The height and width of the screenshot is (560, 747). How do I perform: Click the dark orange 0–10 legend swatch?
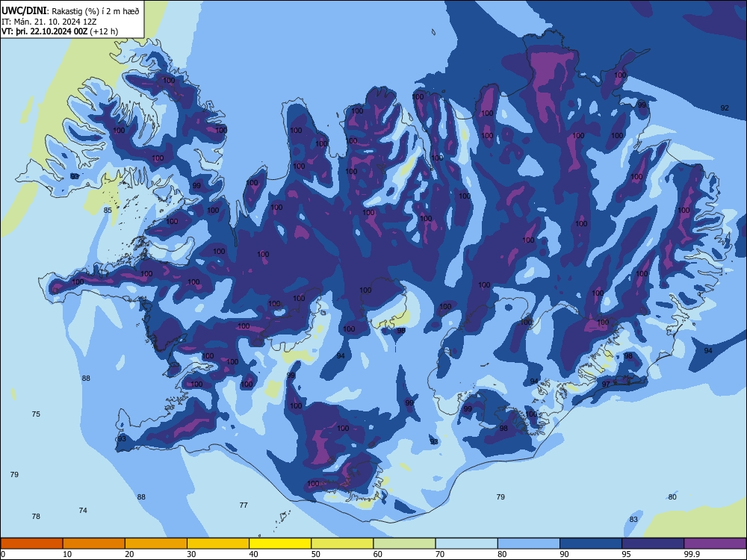(x=31, y=544)
